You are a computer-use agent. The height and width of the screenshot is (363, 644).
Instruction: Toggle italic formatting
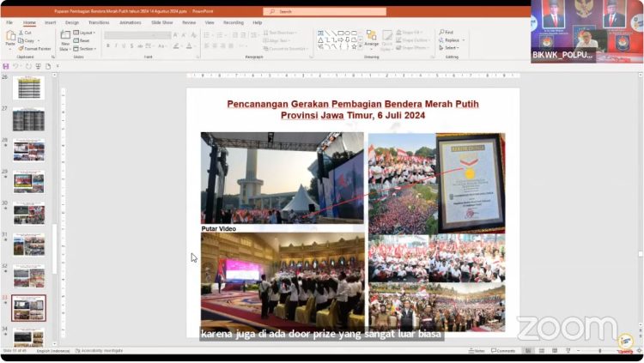116,46
